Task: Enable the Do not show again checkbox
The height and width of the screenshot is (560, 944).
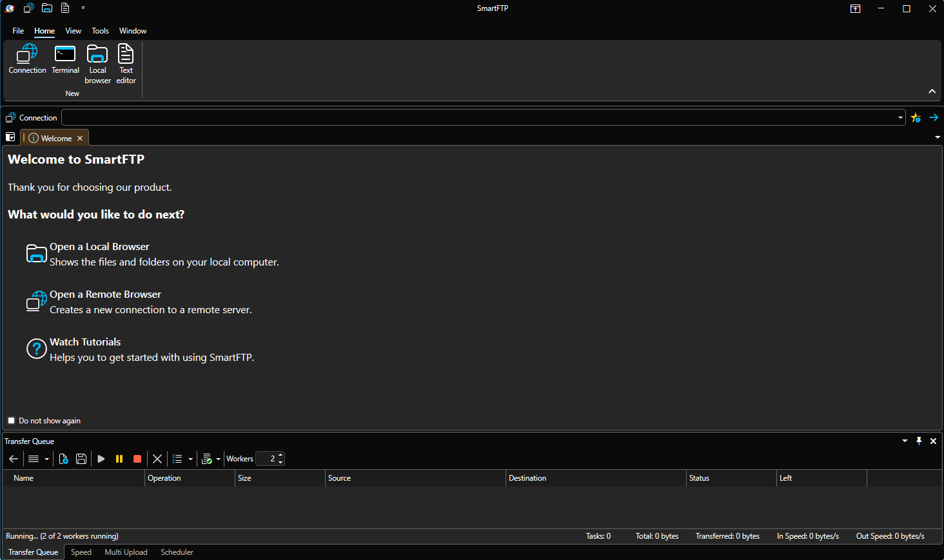Action: coord(11,420)
